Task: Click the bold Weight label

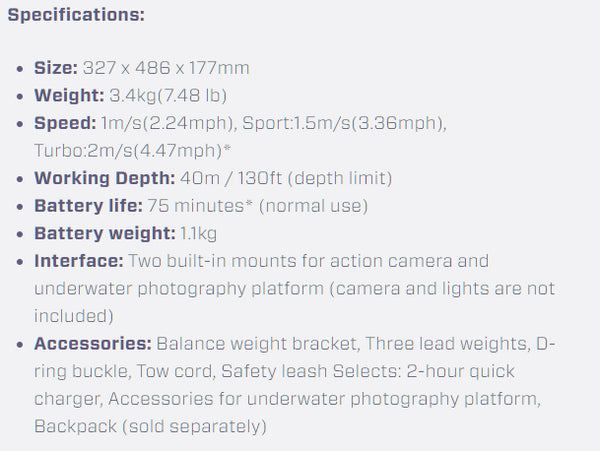Action: [65, 96]
